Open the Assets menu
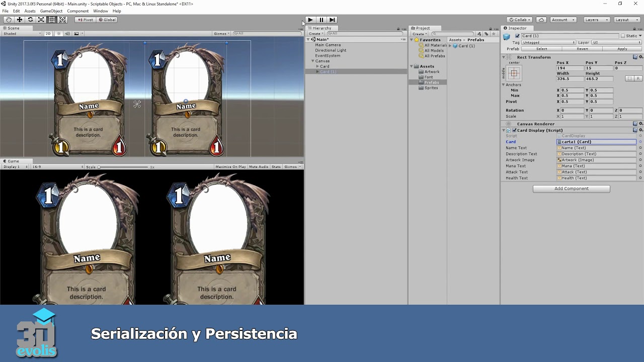 pos(30,11)
